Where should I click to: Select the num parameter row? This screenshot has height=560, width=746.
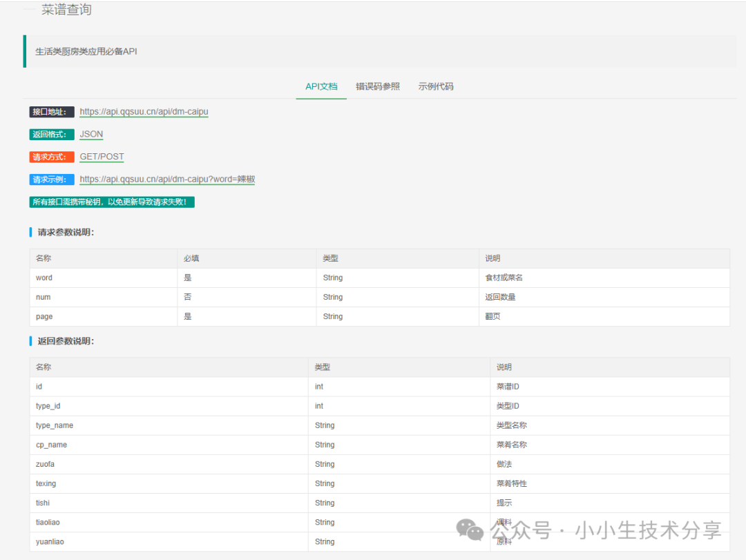coord(379,298)
